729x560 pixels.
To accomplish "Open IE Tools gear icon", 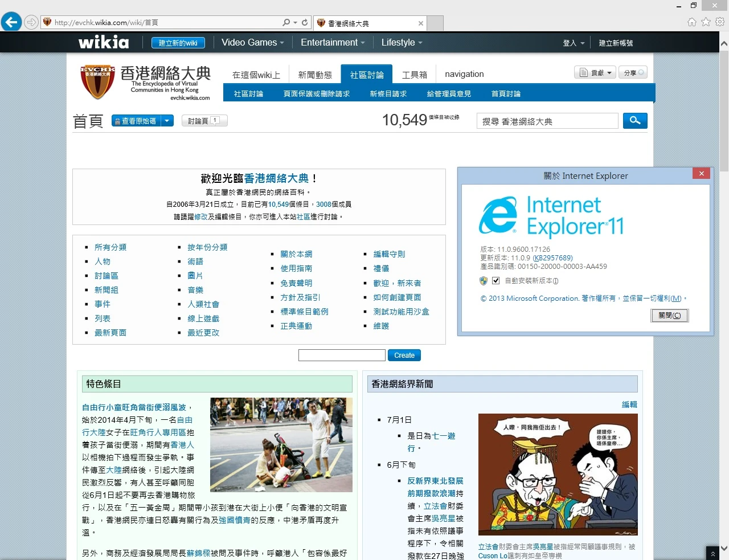I will [x=720, y=22].
